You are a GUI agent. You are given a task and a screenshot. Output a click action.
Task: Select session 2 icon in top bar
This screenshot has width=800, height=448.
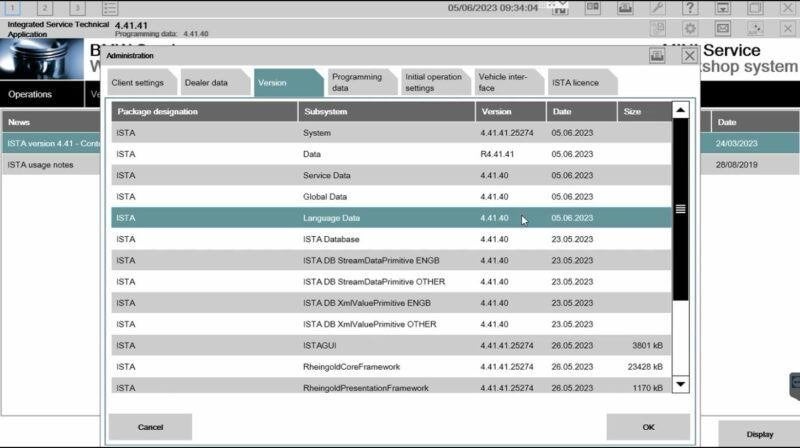pyautogui.click(x=45, y=8)
